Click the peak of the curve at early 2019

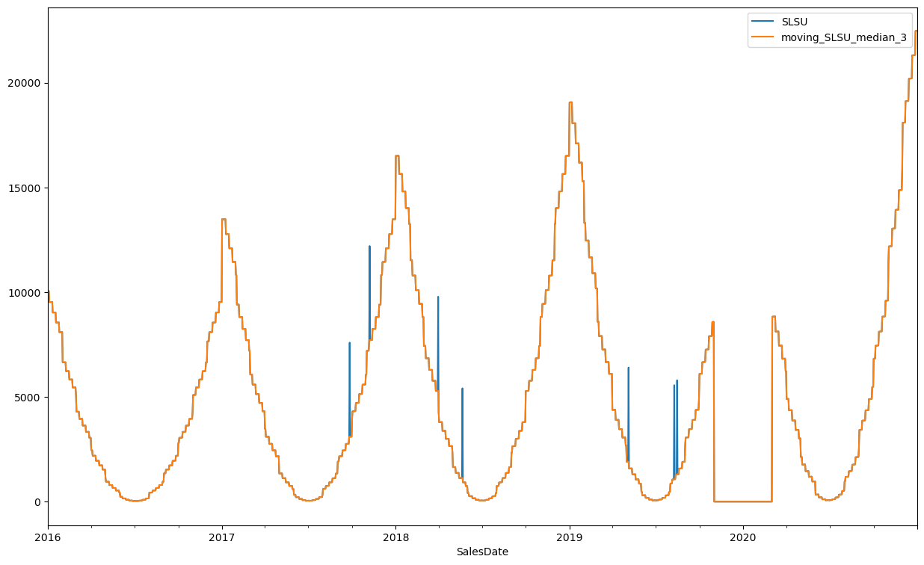[x=570, y=102]
